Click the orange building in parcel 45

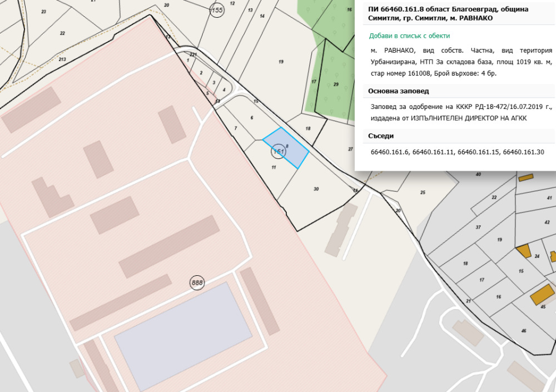point(542,294)
